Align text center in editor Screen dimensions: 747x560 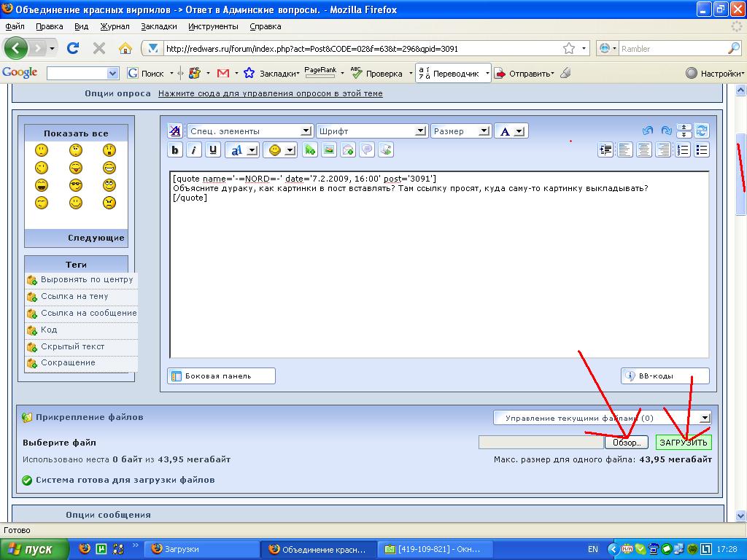click(643, 150)
